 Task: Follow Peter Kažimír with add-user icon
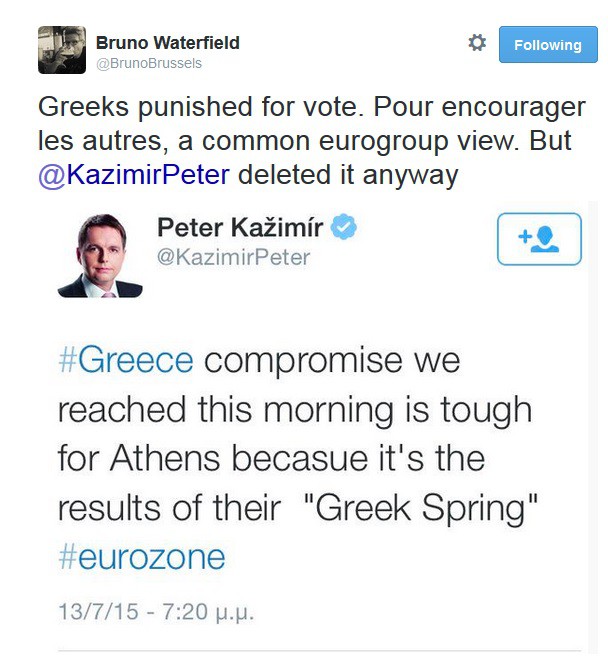pyautogui.click(x=539, y=239)
